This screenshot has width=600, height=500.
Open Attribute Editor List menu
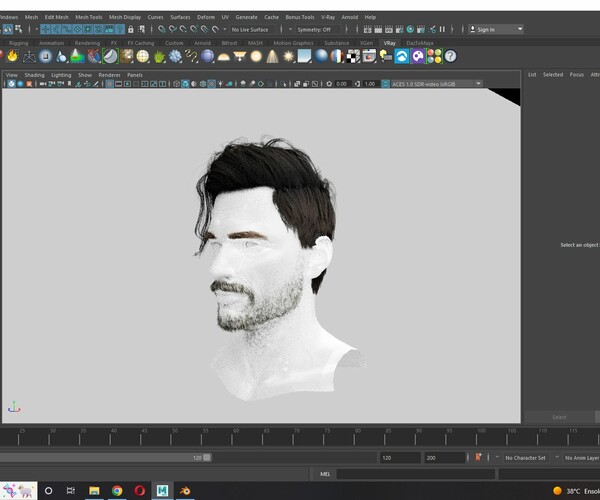(532, 75)
